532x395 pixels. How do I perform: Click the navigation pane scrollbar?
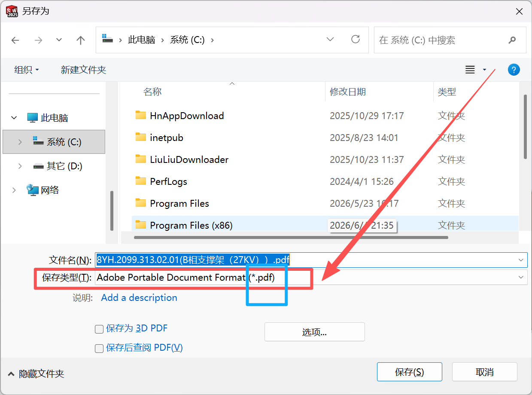point(112,211)
